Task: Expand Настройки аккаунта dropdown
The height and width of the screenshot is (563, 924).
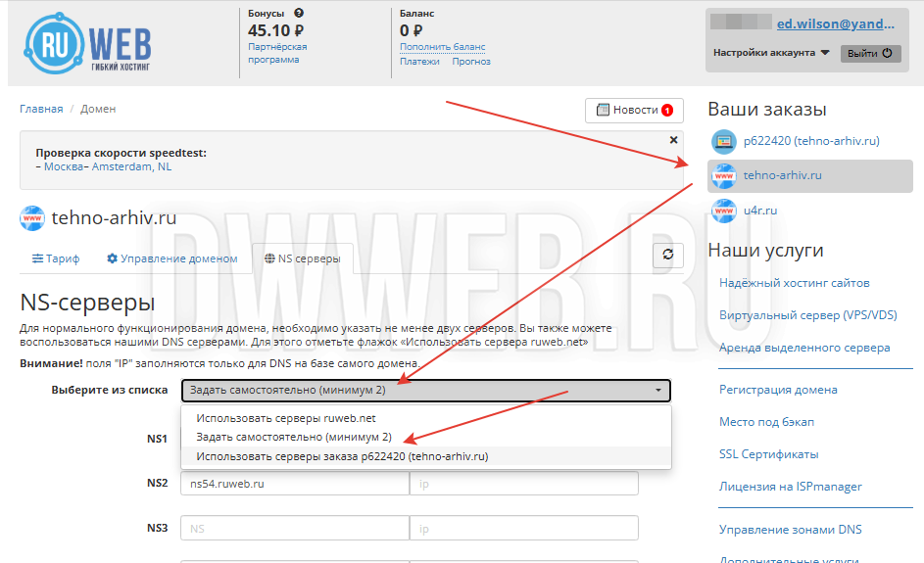Action: tap(771, 53)
